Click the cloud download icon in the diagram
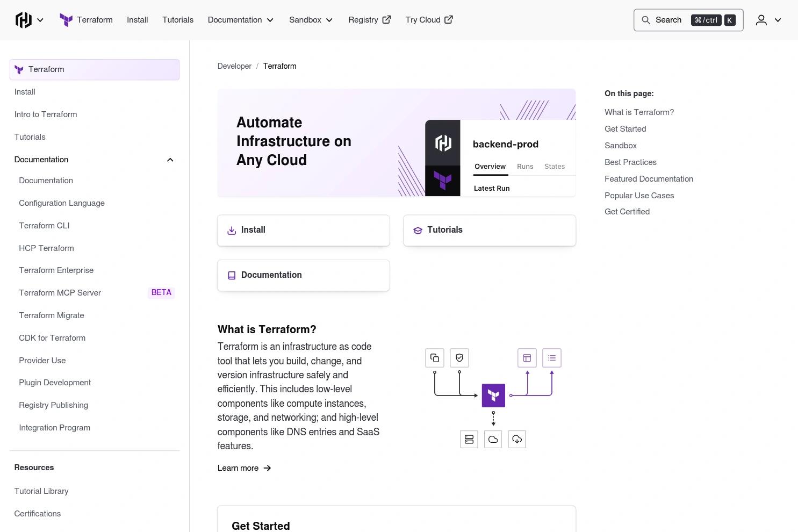 click(x=517, y=440)
